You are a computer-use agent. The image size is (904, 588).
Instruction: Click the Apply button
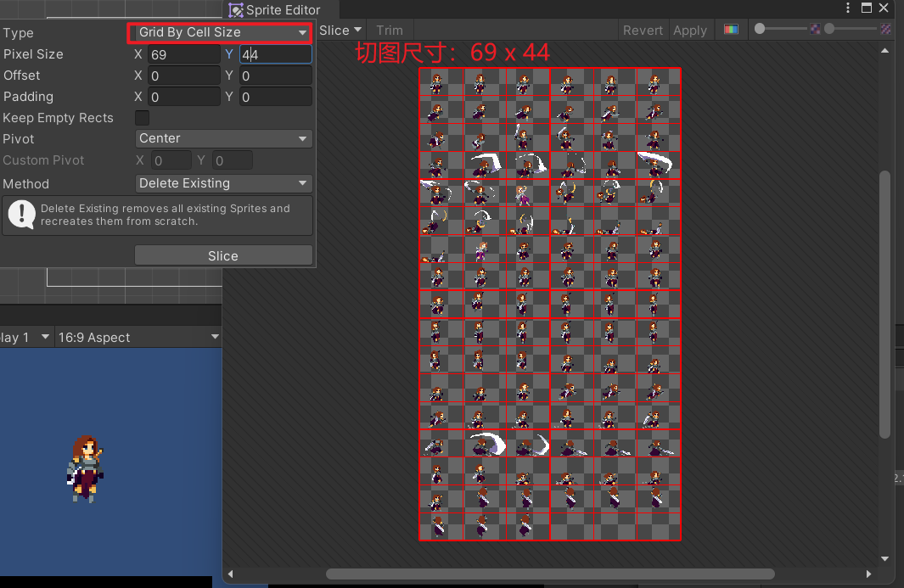(x=689, y=30)
